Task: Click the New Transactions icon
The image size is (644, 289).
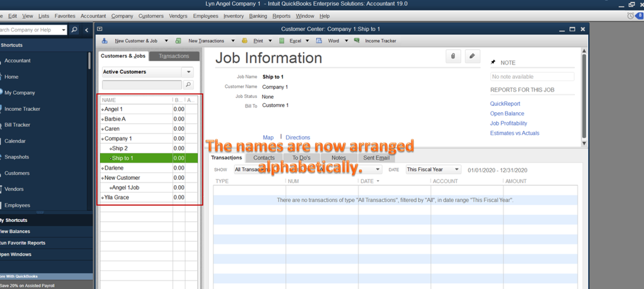Action: pyautogui.click(x=179, y=41)
